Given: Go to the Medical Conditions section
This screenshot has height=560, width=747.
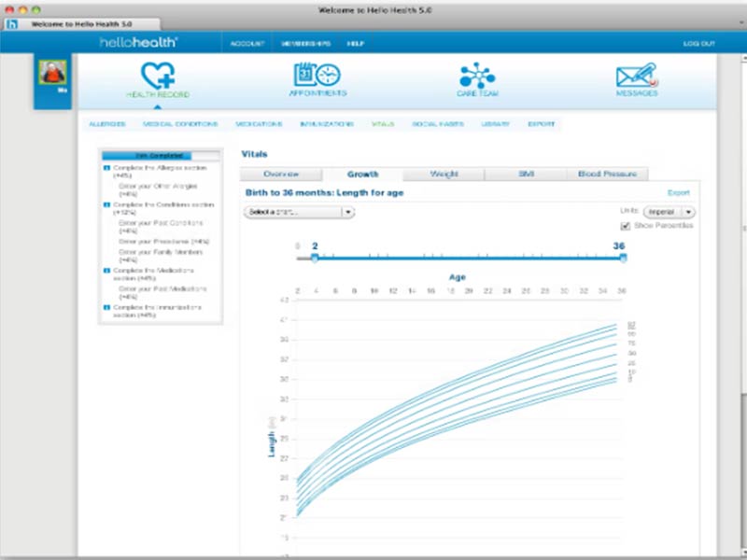Looking at the screenshot, I should pos(180,124).
